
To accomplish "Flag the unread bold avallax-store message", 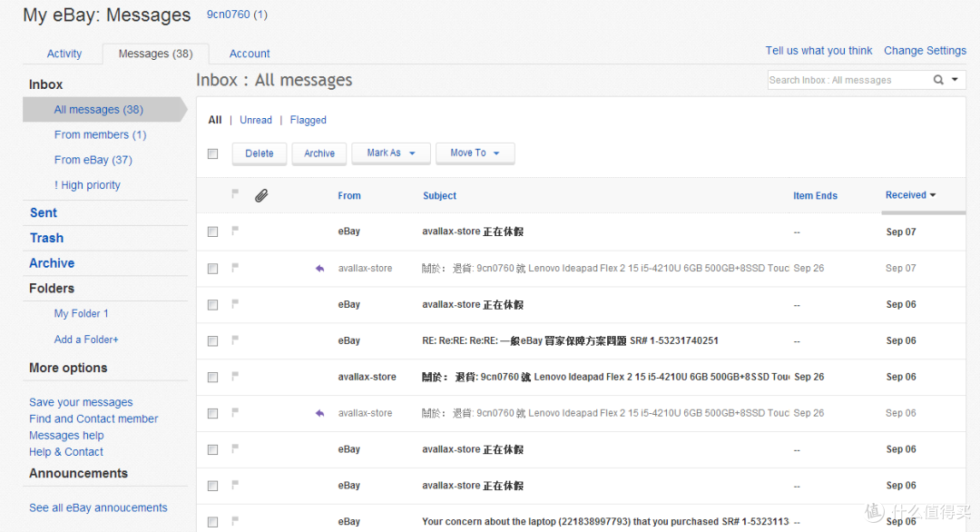I will tap(235, 377).
